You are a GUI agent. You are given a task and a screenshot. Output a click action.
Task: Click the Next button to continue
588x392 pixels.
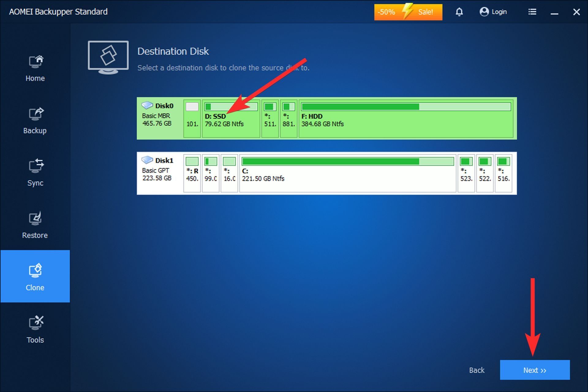point(534,370)
